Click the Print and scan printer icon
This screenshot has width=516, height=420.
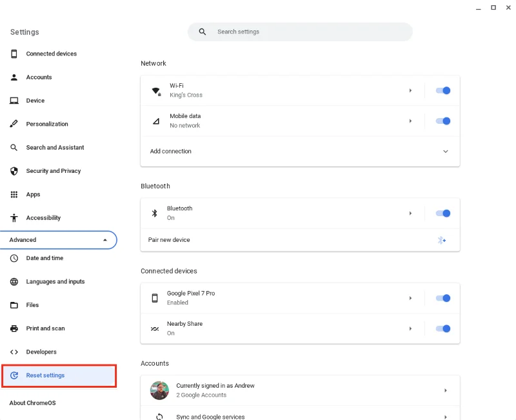point(13,328)
